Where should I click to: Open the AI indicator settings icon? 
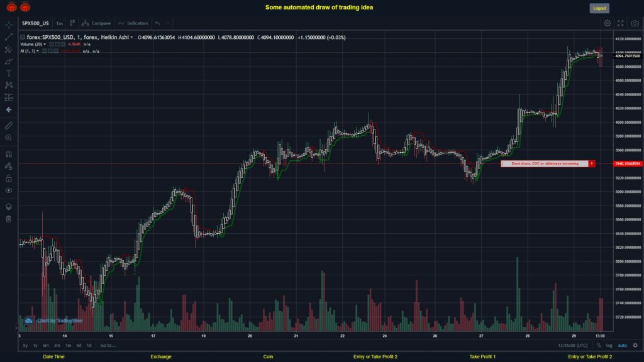coord(50,52)
